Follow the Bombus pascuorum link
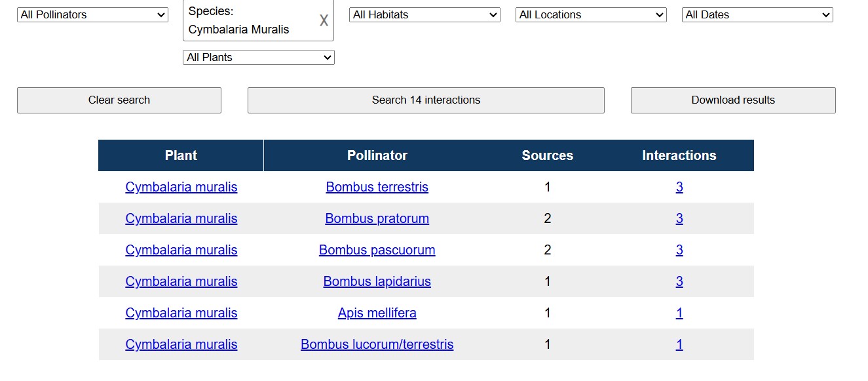Screen dimensions: 868x381 377,250
